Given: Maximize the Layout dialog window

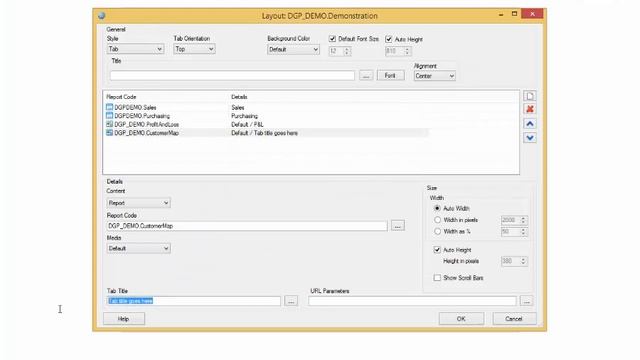Looking at the screenshot, I should (514, 14).
